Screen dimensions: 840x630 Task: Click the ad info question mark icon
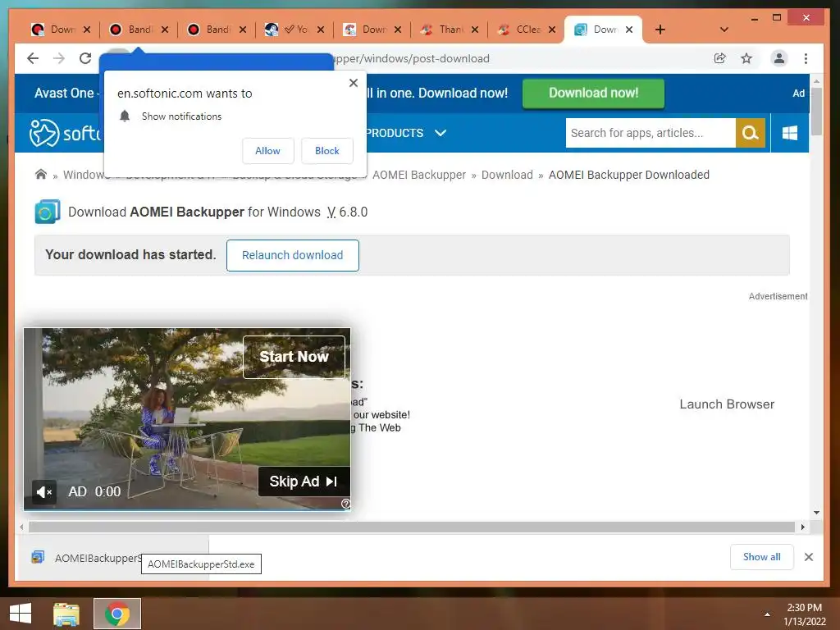click(345, 504)
